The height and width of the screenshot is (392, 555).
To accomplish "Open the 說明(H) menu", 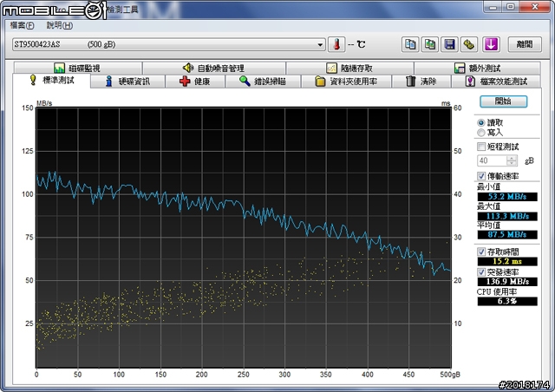I will (60, 25).
